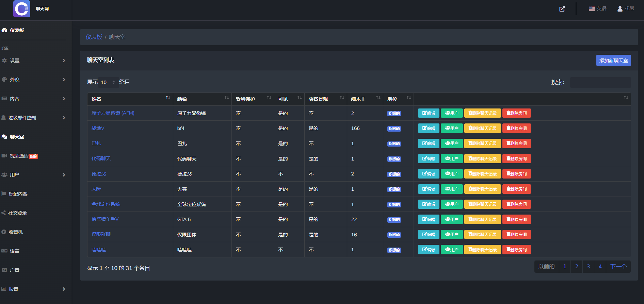Open the entries-per-page dropdown showing 10
This screenshot has height=304, width=644.
[x=108, y=82]
